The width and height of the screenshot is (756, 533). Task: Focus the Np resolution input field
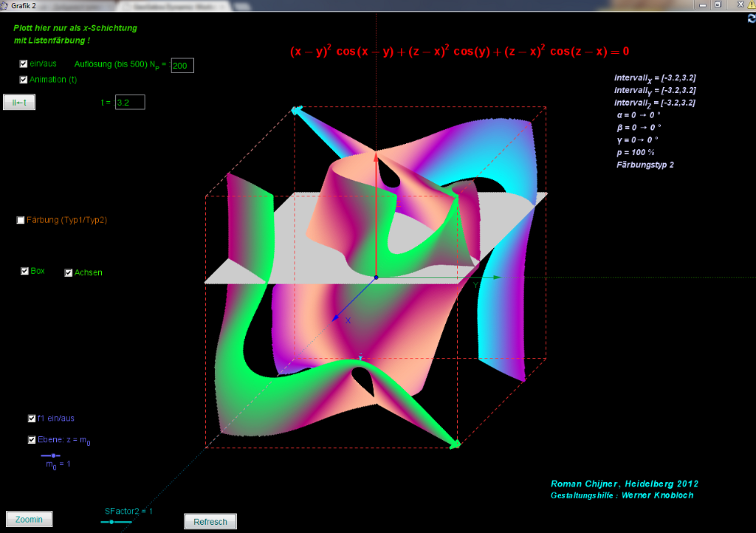[182, 66]
